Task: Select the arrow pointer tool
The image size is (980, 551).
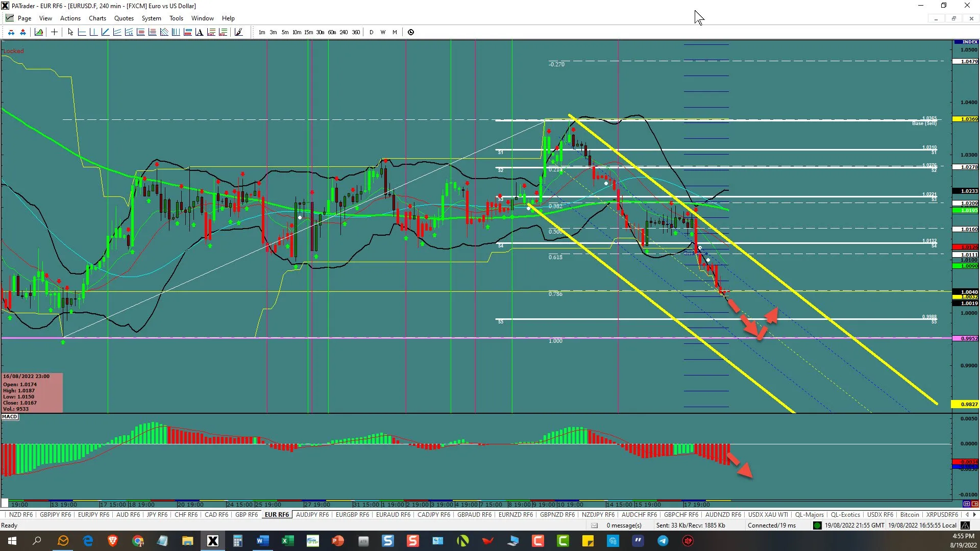Action: pyautogui.click(x=70, y=32)
